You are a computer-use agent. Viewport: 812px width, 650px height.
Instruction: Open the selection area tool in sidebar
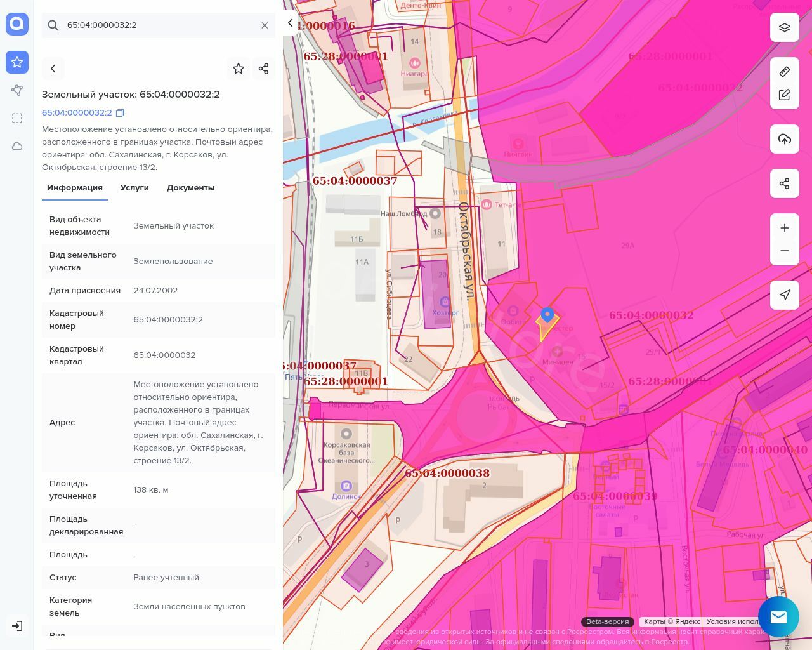[17, 118]
